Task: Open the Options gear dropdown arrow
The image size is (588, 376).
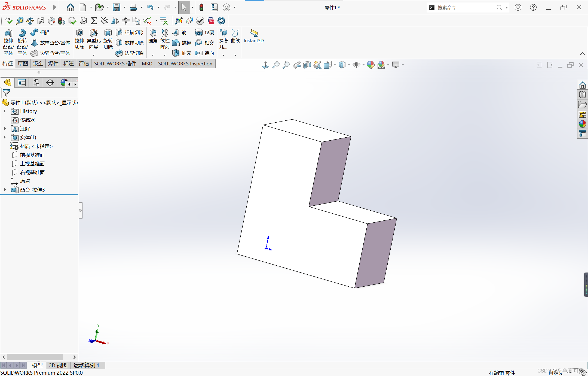Action: click(235, 8)
